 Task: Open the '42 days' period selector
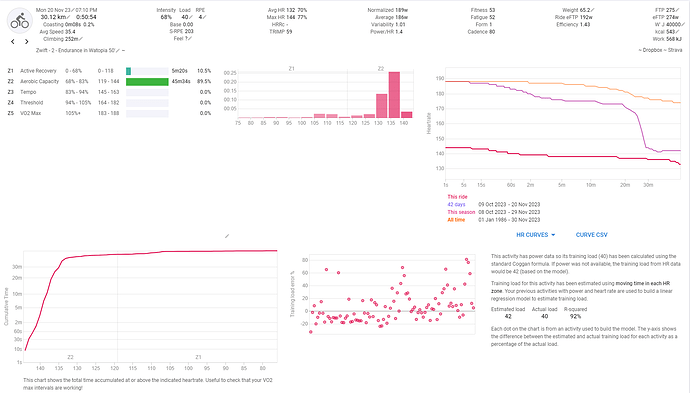point(456,205)
